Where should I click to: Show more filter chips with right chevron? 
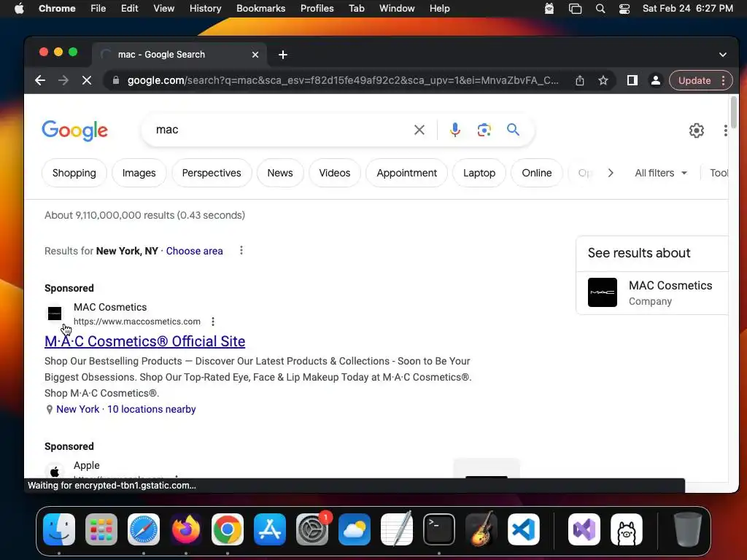(x=611, y=173)
